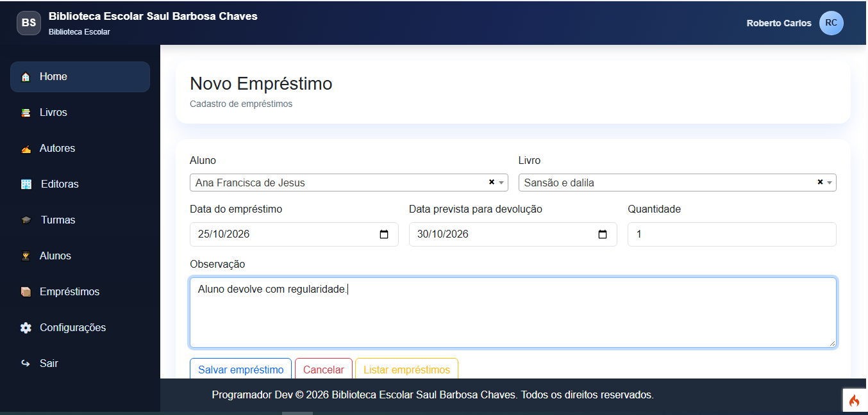Screen dimensions: 868x415
Task: Open Empréstimos from the sidebar
Action: pos(80,292)
